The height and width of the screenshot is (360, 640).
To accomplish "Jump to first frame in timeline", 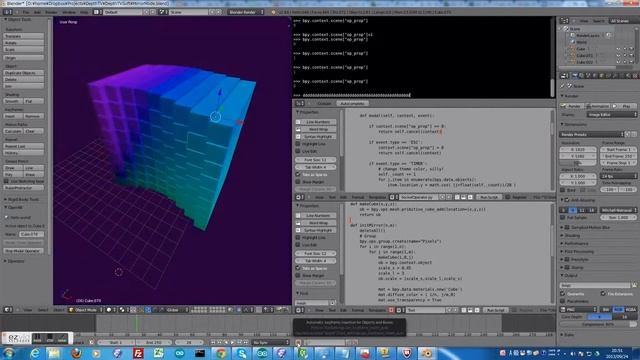I will pos(213,342).
